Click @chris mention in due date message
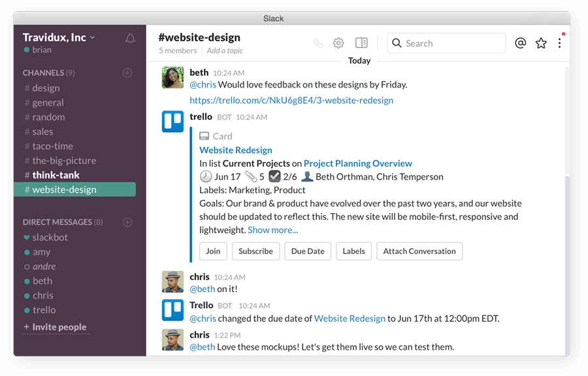This screenshot has height=376, width=588. click(203, 319)
